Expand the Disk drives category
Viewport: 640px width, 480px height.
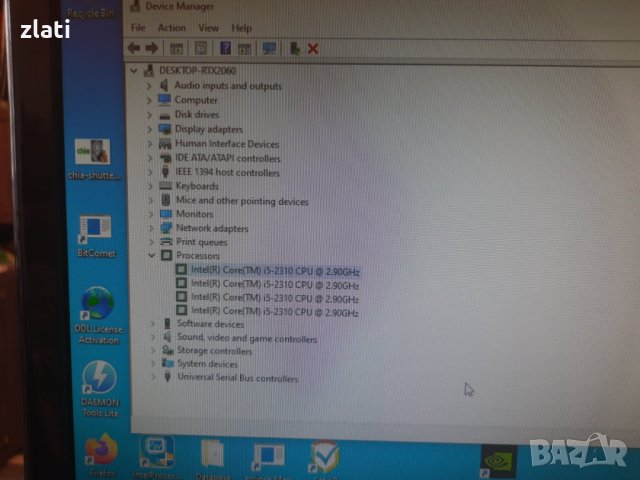point(149,115)
